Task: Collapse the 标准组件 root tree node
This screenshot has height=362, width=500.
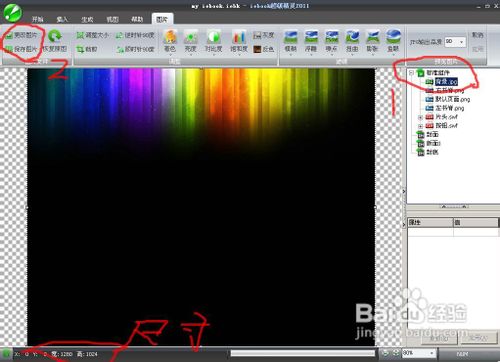Action: point(412,72)
